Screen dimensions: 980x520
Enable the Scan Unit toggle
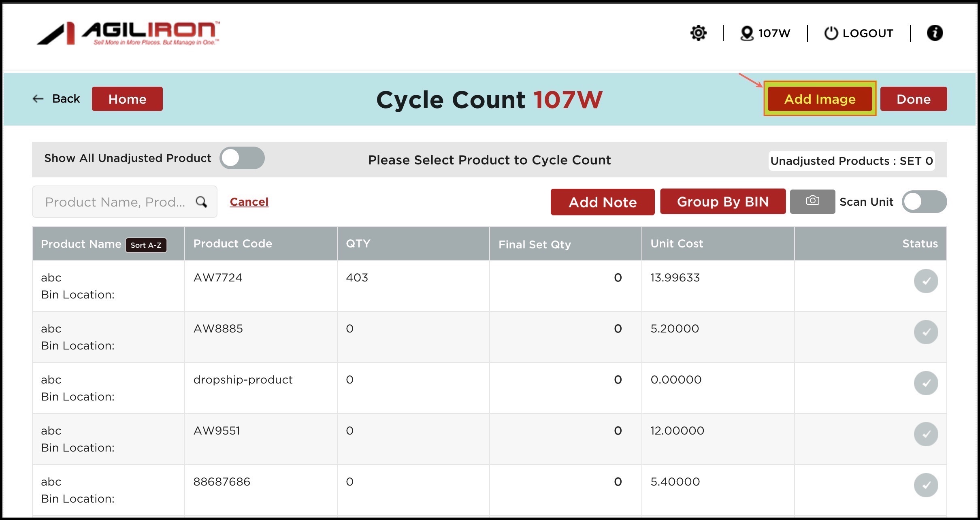point(924,202)
